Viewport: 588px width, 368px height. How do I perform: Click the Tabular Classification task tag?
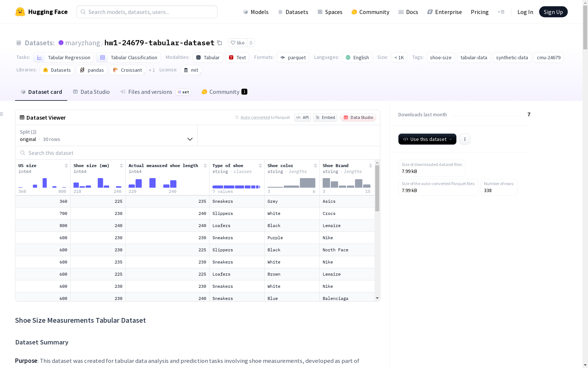(x=129, y=57)
